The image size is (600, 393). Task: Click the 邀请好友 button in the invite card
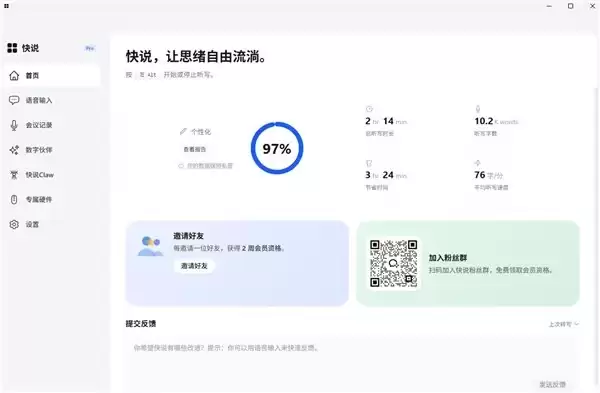[x=194, y=266]
